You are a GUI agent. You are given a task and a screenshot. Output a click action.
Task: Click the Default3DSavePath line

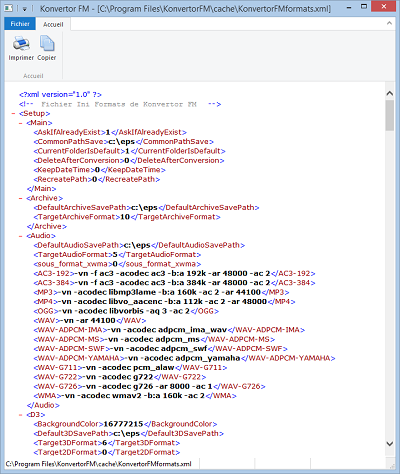point(128,434)
